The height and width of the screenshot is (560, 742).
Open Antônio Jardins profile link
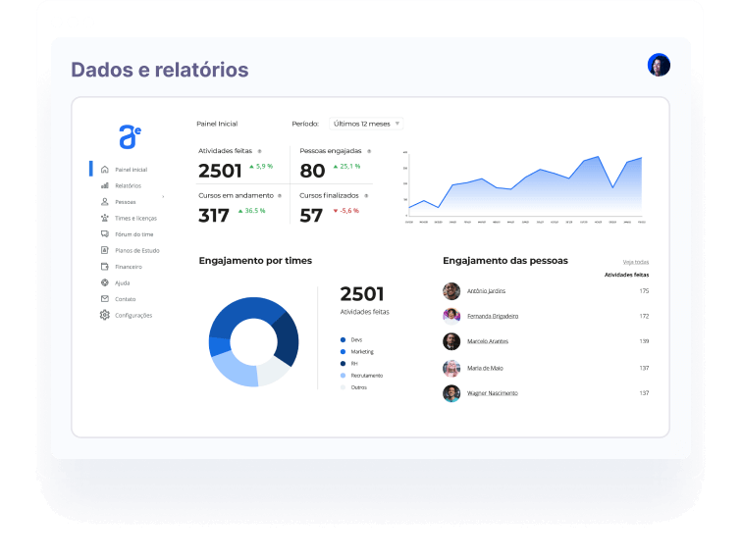tap(487, 291)
